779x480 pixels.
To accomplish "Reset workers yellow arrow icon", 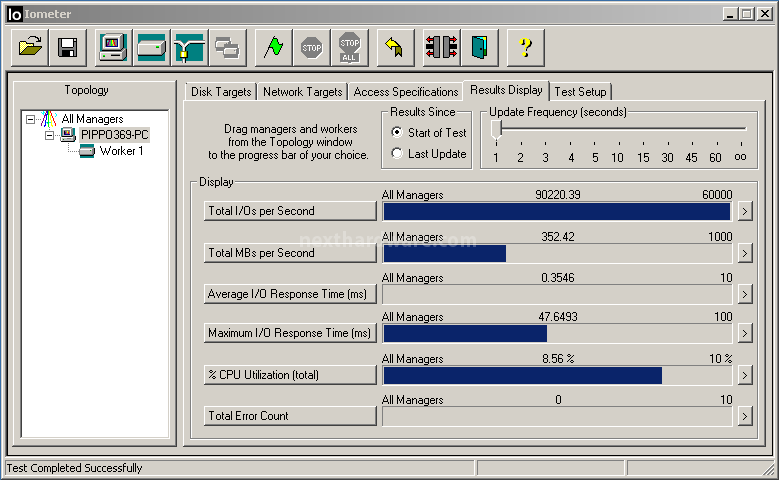I will [x=395, y=48].
